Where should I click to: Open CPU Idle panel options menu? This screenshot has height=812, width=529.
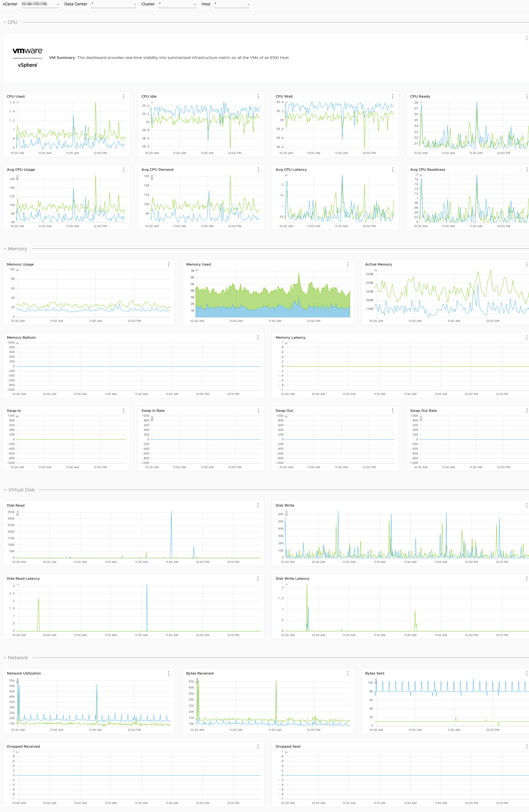[258, 97]
